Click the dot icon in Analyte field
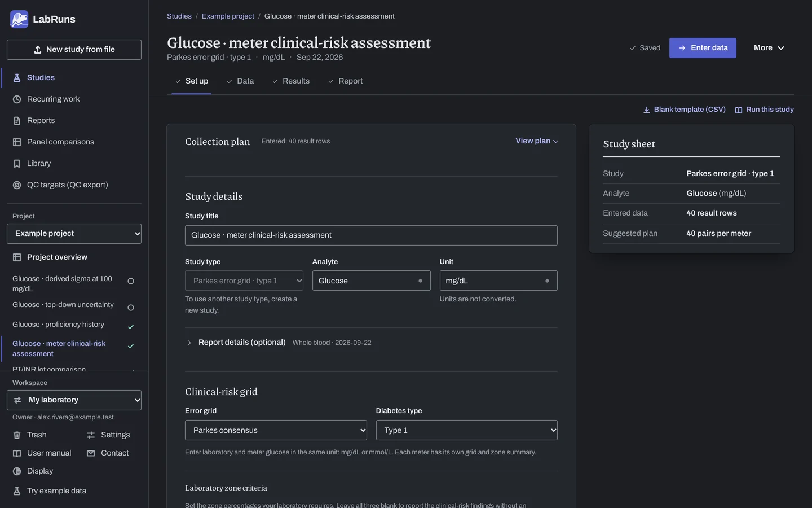This screenshot has height=508, width=812. pos(420,281)
